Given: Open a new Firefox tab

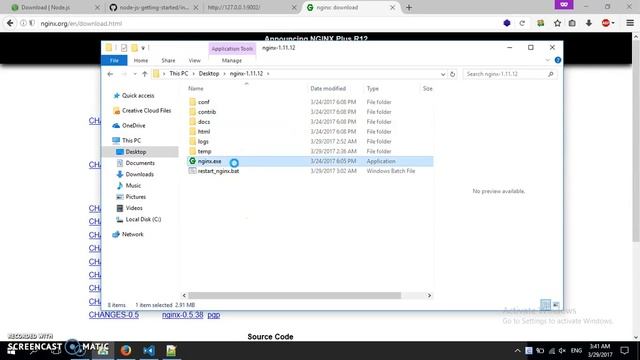Looking at the screenshot, I should [x=409, y=7].
